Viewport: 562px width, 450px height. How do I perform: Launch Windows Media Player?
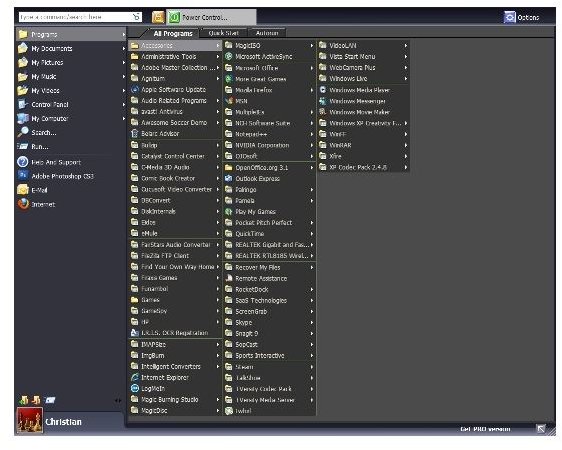coord(363,90)
